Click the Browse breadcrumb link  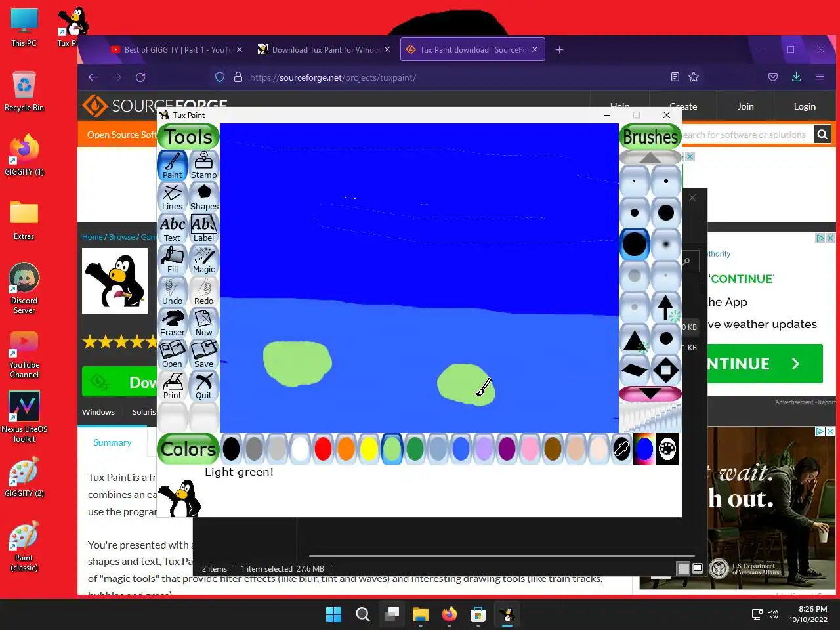[122, 237]
